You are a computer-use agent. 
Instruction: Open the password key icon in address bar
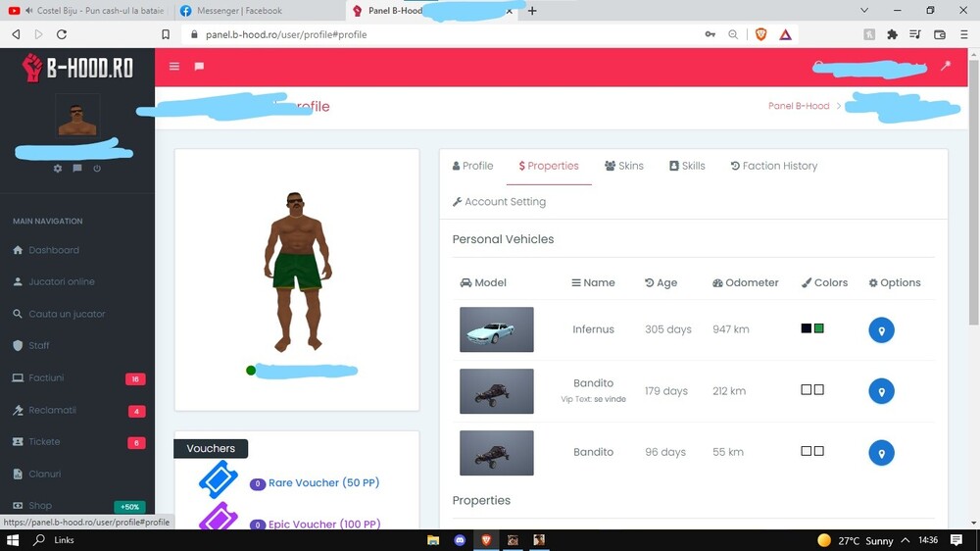pyautogui.click(x=710, y=34)
